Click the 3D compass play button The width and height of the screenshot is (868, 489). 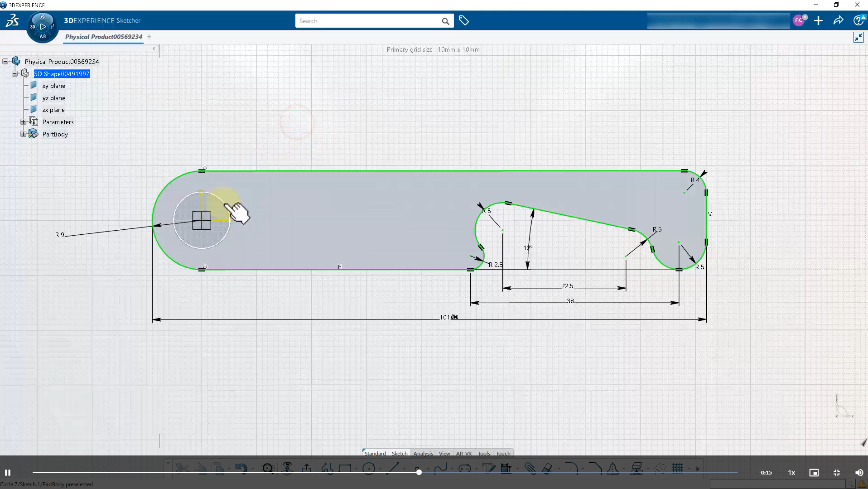tap(43, 27)
